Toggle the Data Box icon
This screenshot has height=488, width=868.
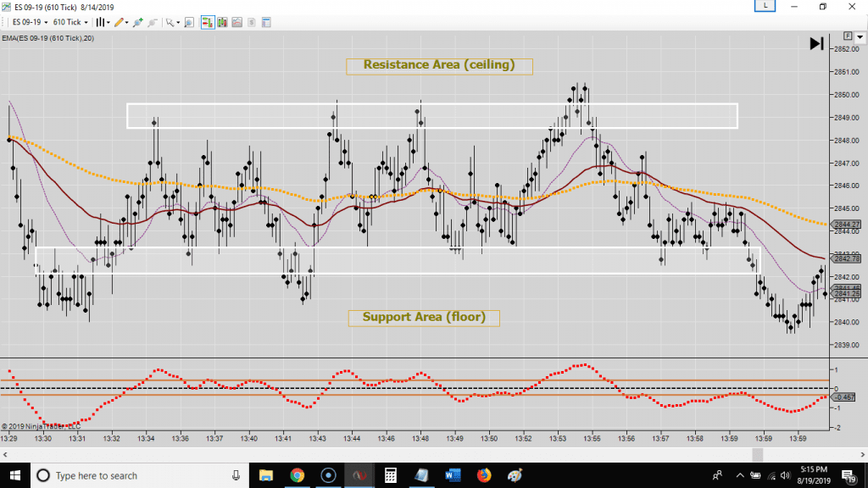tap(189, 22)
